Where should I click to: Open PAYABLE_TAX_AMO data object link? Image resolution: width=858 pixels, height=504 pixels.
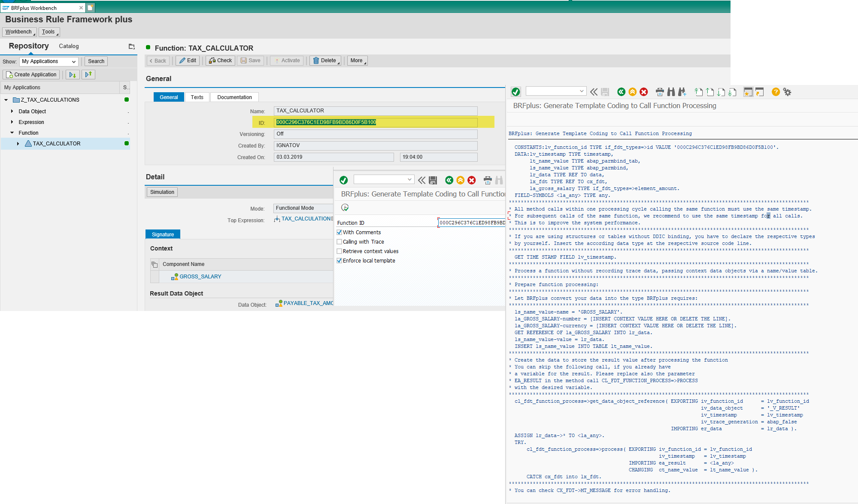(x=308, y=303)
